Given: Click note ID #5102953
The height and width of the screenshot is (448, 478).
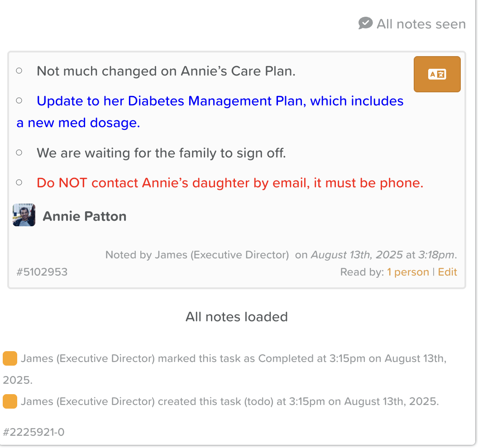Looking at the screenshot, I should (x=42, y=272).
